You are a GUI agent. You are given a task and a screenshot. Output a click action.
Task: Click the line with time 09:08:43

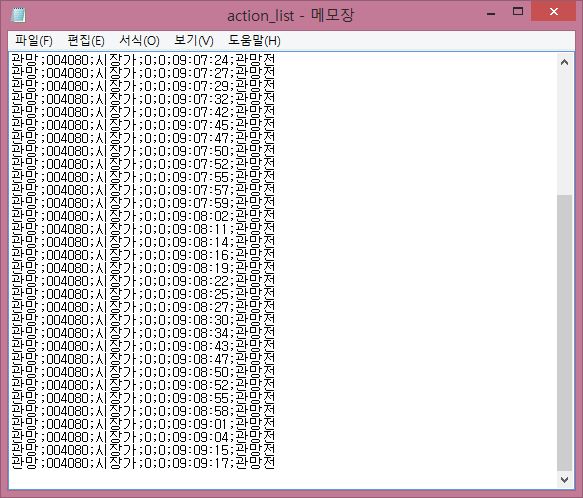click(x=143, y=346)
